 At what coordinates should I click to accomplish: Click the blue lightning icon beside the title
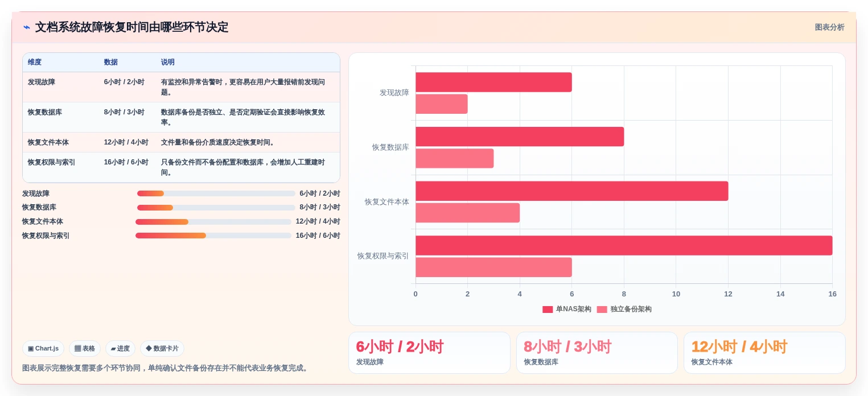[x=27, y=27]
